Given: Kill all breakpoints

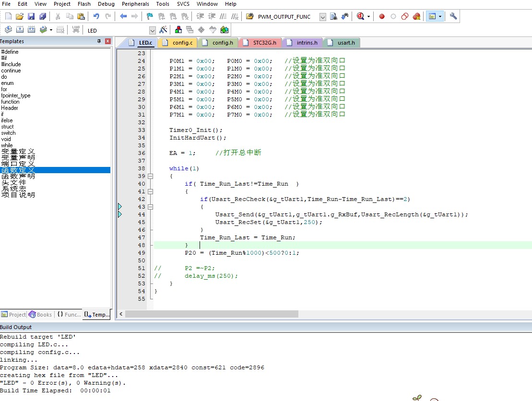Looking at the screenshot, I should [x=416, y=16].
